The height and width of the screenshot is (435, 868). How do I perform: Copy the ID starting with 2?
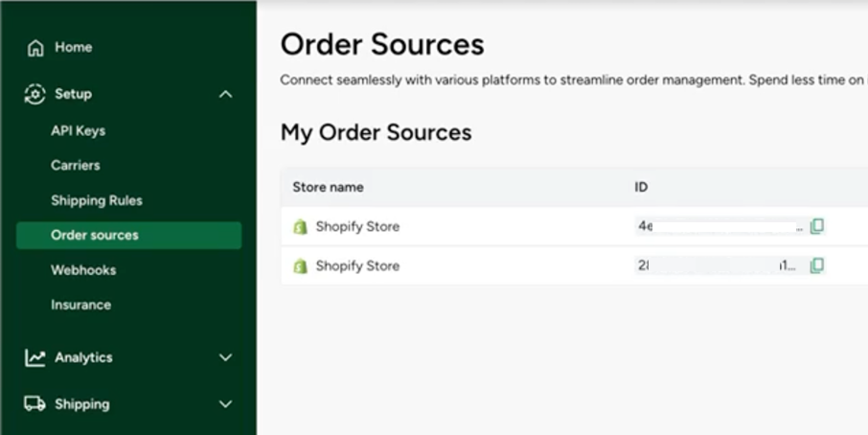coord(817,265)
